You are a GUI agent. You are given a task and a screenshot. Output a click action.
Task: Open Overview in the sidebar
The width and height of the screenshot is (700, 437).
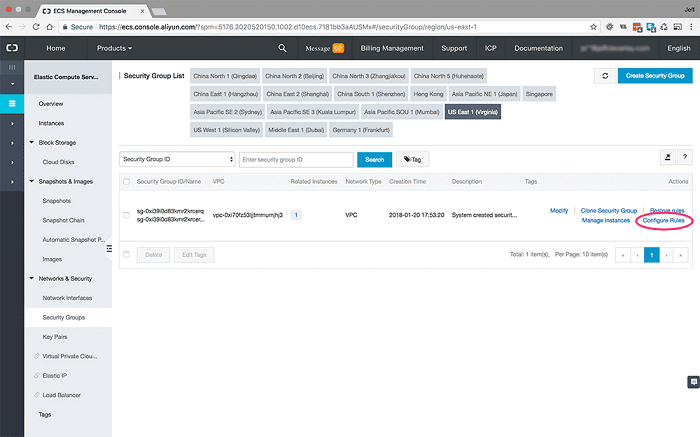tap(51, 104)
